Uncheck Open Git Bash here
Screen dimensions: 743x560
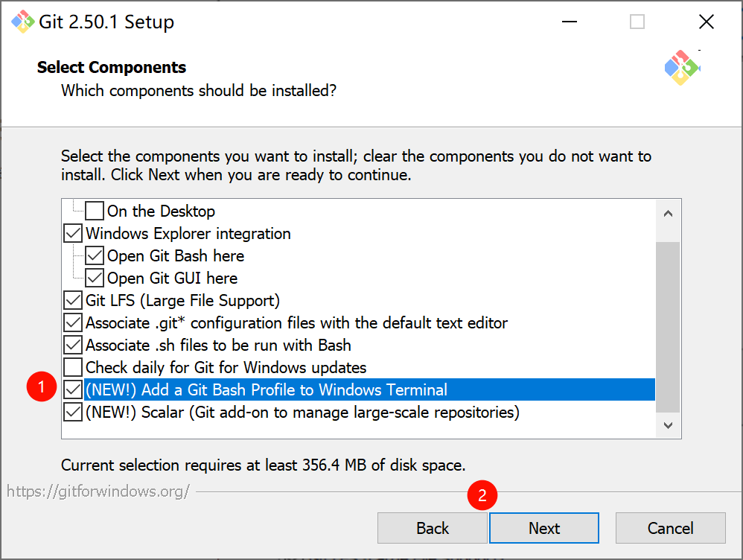coord(95,255)
